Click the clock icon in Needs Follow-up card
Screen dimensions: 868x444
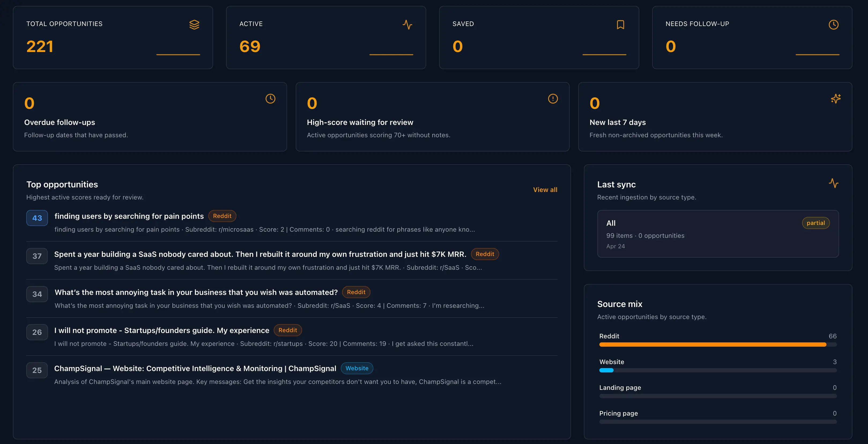tap(833, 25)
